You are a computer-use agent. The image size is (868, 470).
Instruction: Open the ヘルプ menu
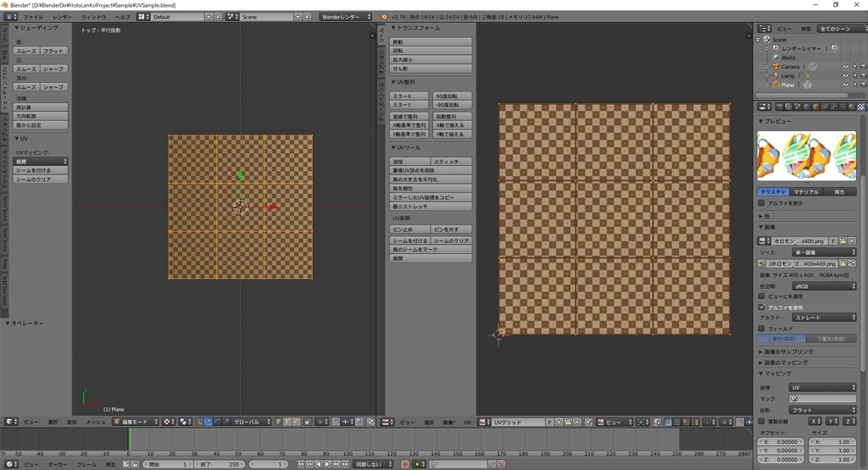(x=122, y=17)
